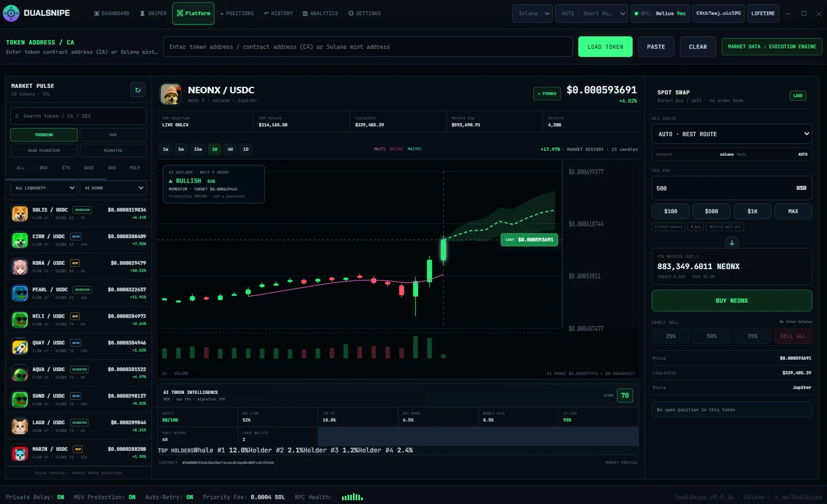
Task: Select the NEW token filter
Action: [x=113, y=135]
